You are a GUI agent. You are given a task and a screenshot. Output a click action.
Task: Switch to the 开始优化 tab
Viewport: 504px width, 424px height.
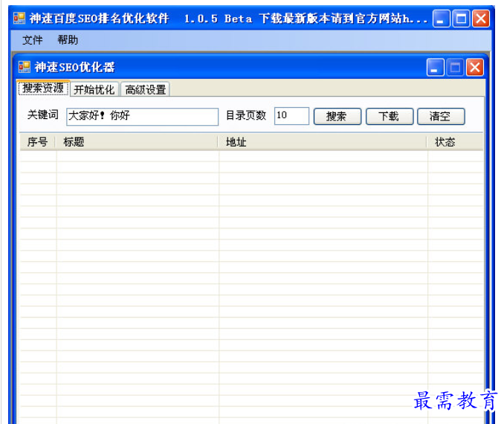[x=94, y=89]
